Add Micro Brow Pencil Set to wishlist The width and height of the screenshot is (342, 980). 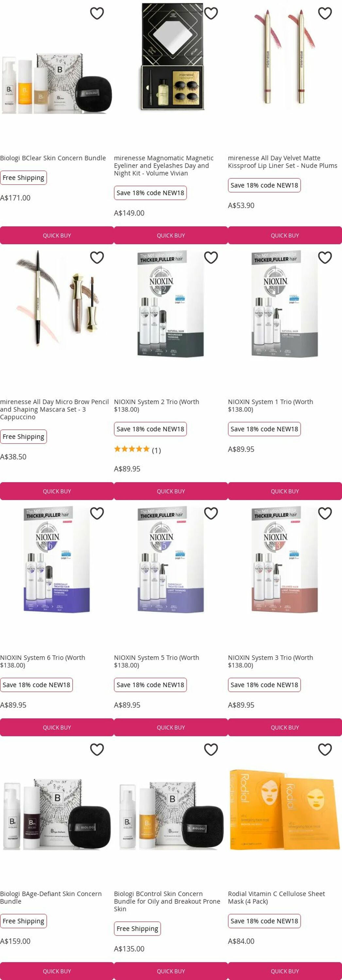point(97,257)
